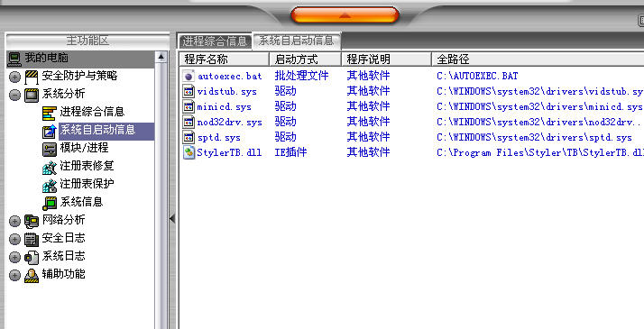Open the 系统信息 tree item
The height and width of the screenshot is (329, 644).
click(81, 202)
